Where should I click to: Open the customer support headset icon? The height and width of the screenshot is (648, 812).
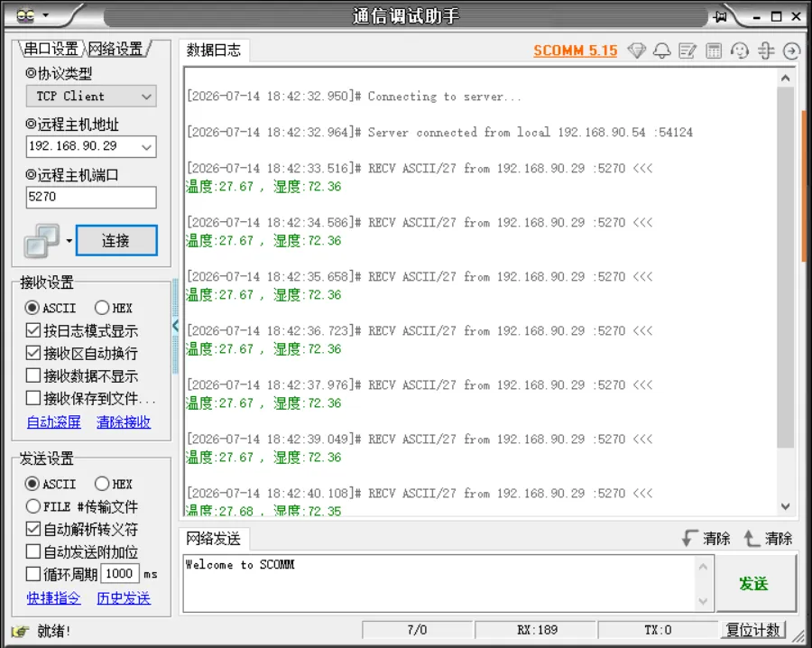click(740, 51)
